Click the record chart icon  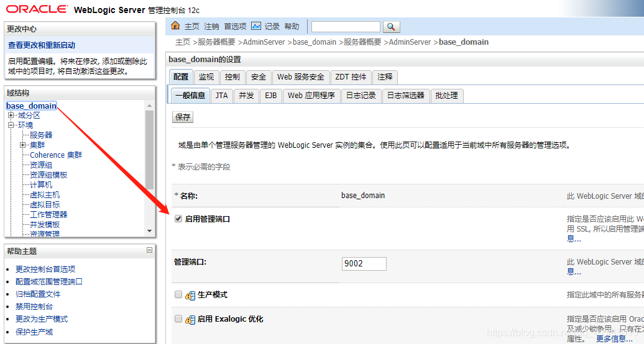[x=256, y=26]
